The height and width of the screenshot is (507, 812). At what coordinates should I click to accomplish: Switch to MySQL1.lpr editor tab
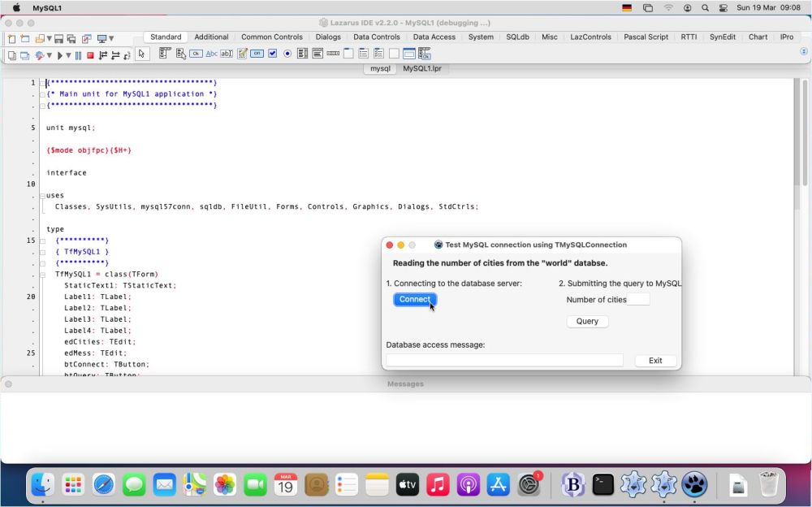click(422, 68)
